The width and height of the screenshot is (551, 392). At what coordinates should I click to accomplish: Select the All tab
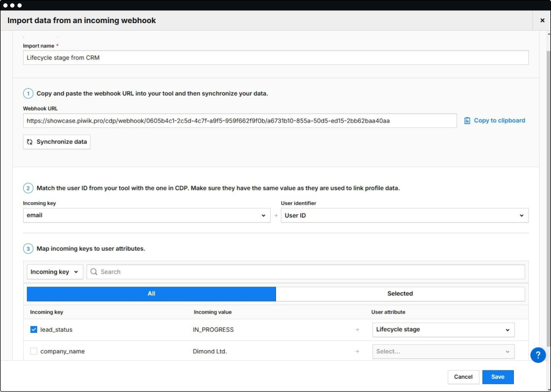coord(151,294)
